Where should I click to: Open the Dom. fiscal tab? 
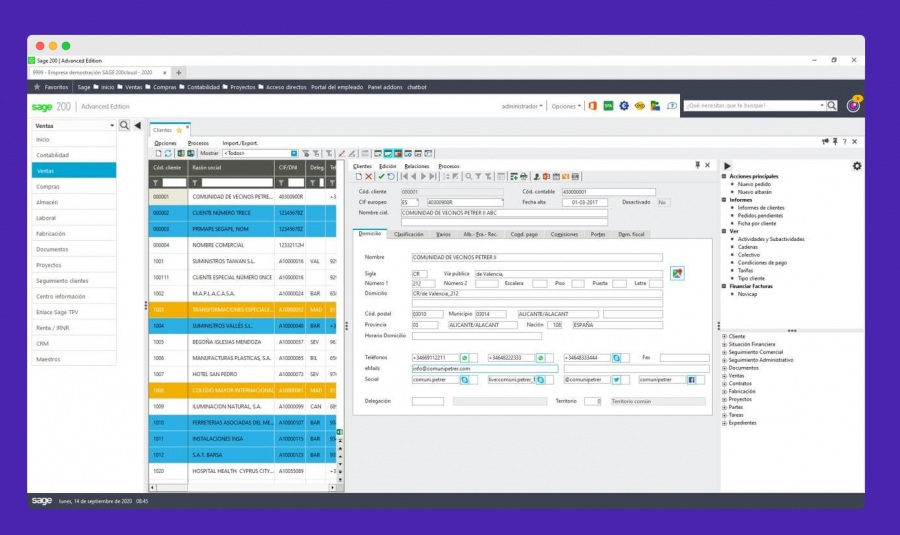pyautogui.click(x=631, y=234)
